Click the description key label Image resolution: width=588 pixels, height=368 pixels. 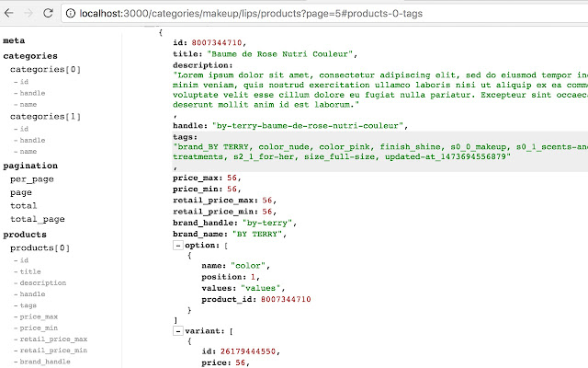202,65
